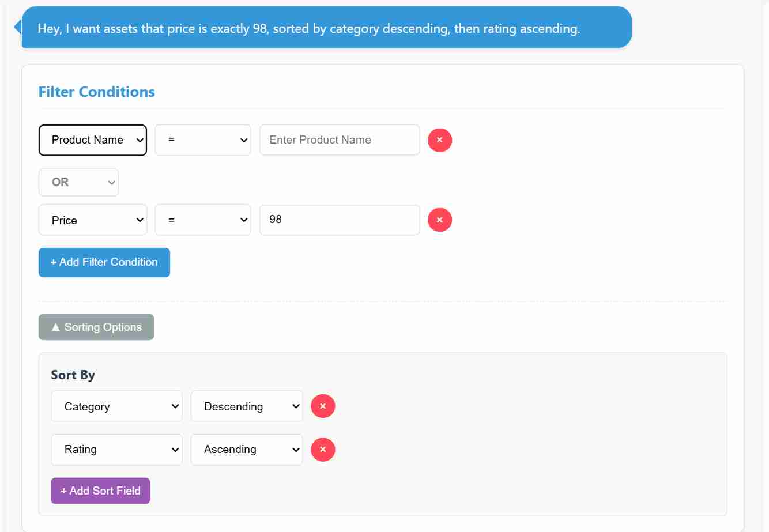Remove the Price filter condition
769x532 pixels.
[x=439, y=220]
